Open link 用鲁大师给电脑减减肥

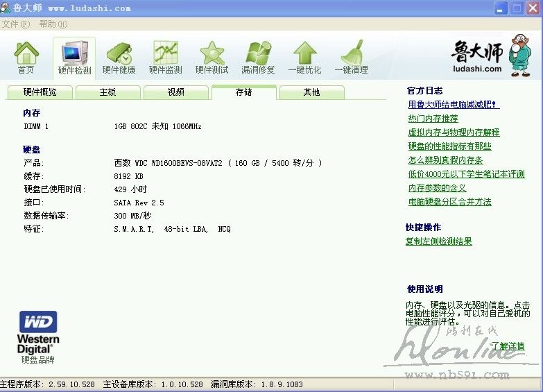(454, 104)
